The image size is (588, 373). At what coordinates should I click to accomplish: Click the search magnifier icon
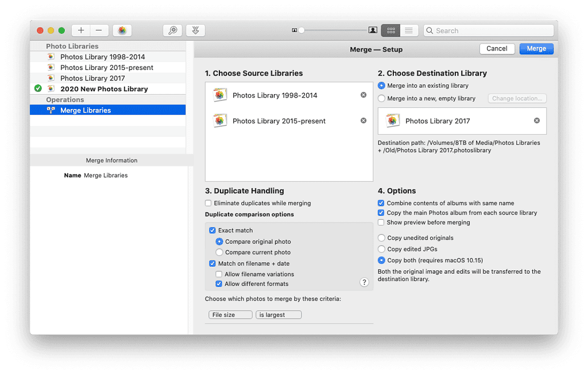[x=430, y=30]
